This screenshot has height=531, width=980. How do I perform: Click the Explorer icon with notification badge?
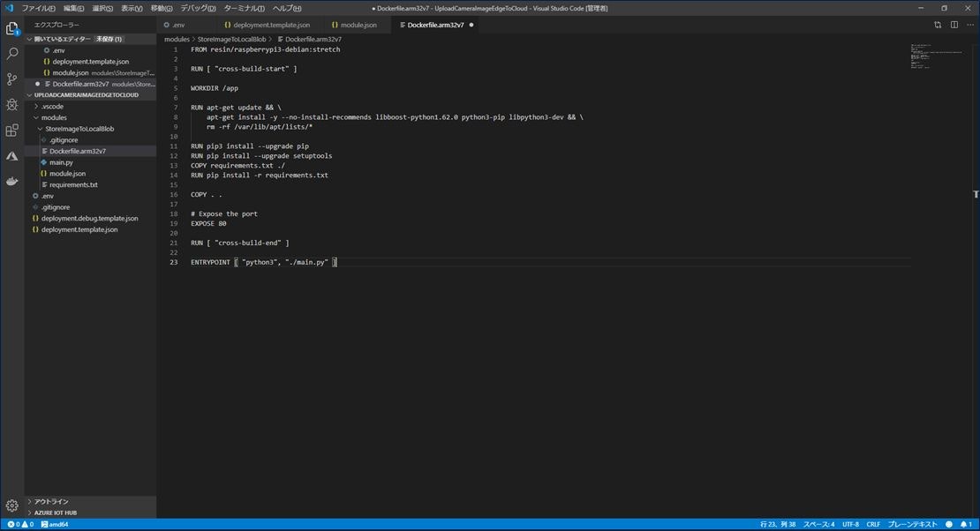tap(11, 27)
